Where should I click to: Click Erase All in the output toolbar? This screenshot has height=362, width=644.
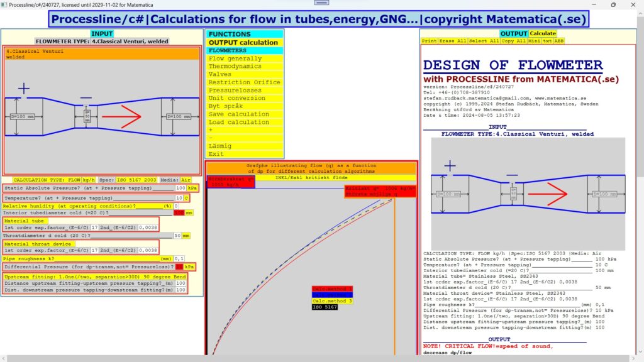(x=453, y=41)
